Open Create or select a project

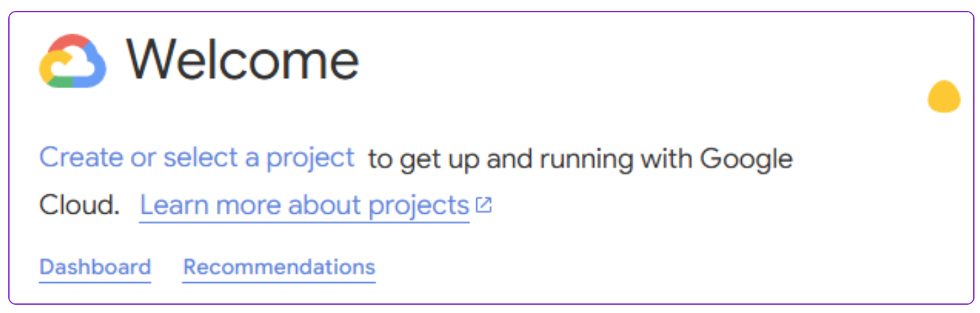pyautogui.click(x=197, y=158)
